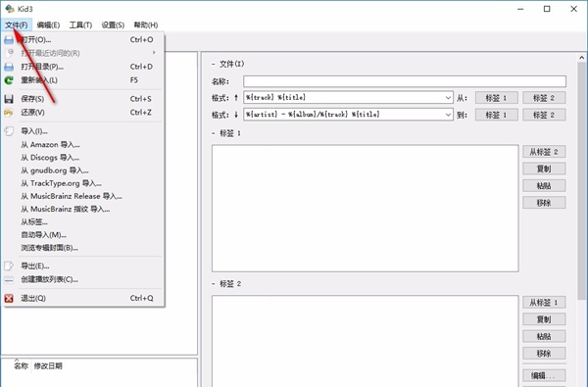Viewport: 588px width, 387px height.
Task: Click the Import (导入) document icon
Action: click(x=9, y=131)
